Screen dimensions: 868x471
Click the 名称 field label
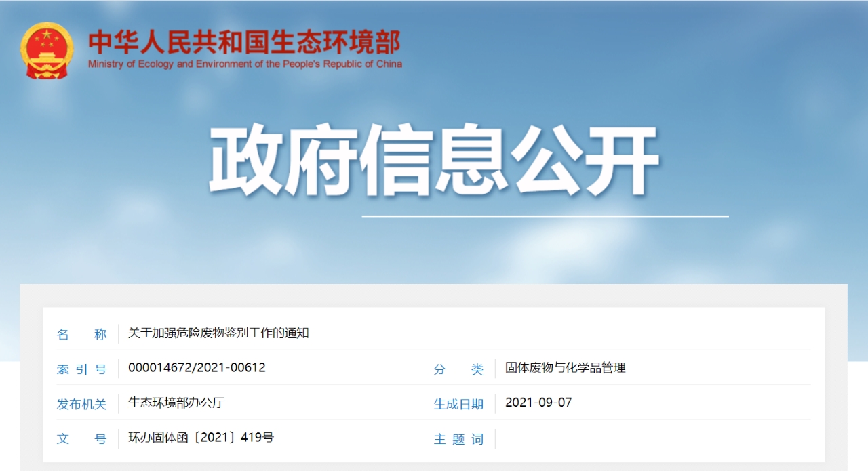82,334
